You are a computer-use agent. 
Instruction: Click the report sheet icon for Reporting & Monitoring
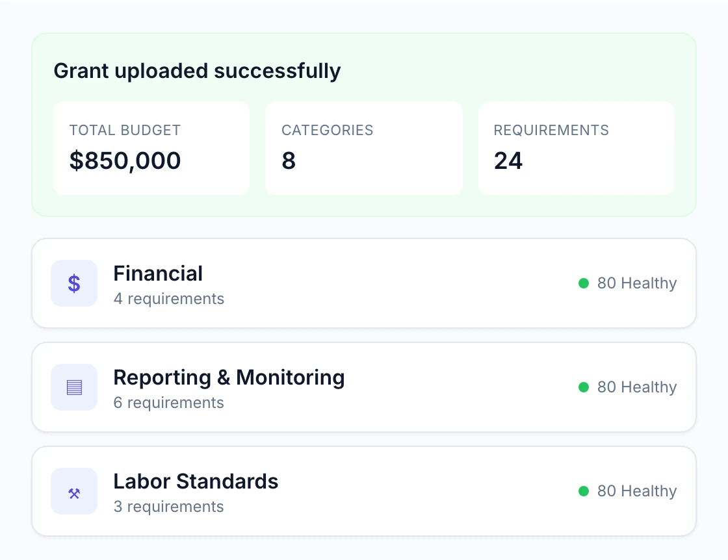click(x=74, y=387)
